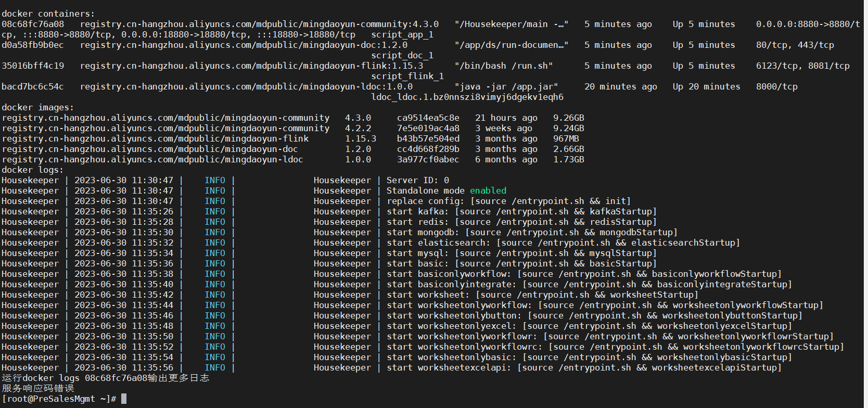Click the mingdaoyun-flink image tag 1.15.3
The height and width of the screenshot is (408, 868).
[x=361, y=138]
